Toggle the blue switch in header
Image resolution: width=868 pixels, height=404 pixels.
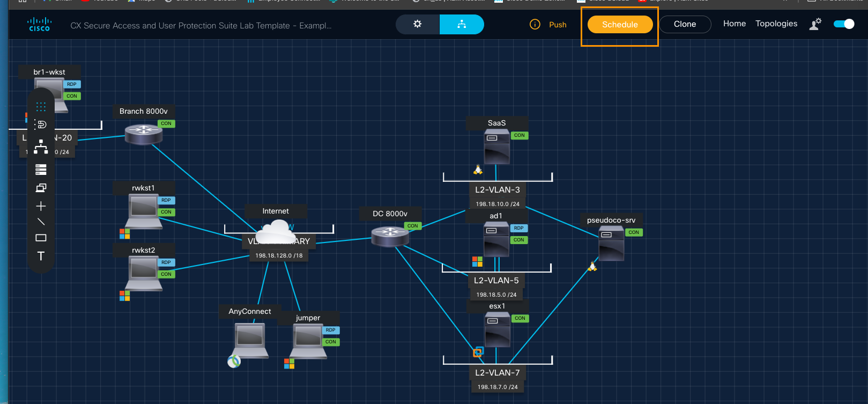point(844,24)
